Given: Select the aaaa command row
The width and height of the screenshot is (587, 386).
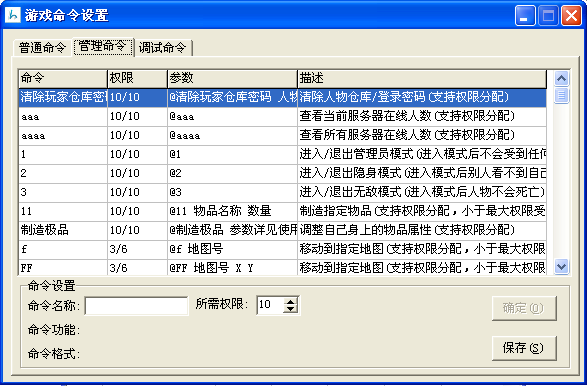Looking at the screenshot, I should click(x=283, y=136).
